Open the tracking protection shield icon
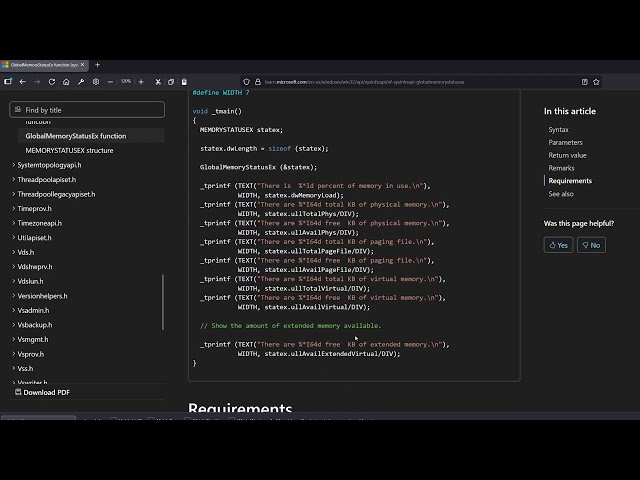Viewport: 640px width, 480px height. pyautogui.click(x=247, y=82)
